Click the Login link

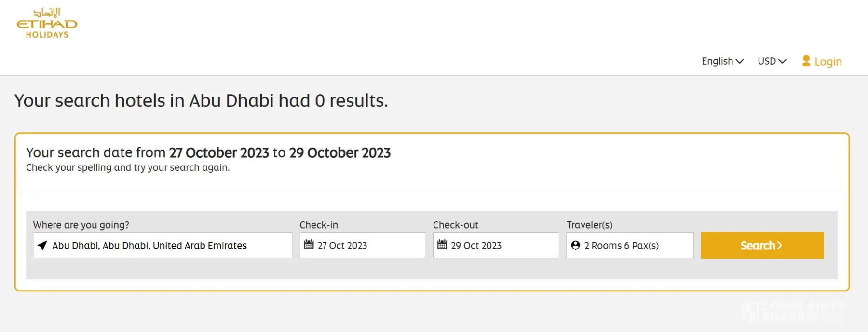pos(827,62)
